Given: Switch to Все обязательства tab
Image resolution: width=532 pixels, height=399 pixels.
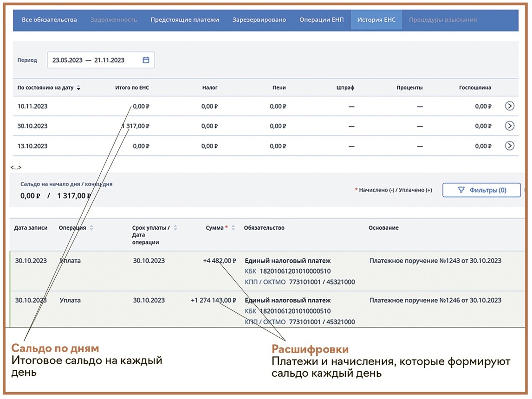Looking at the screenshot, I should point(49,20).
